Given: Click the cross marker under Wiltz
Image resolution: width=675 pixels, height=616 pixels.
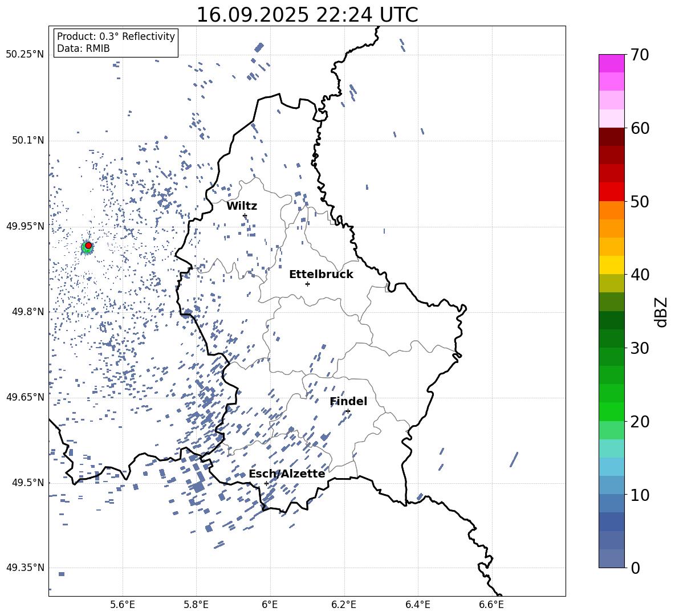Looking at the screenshot, I should [x=245, y=215].
